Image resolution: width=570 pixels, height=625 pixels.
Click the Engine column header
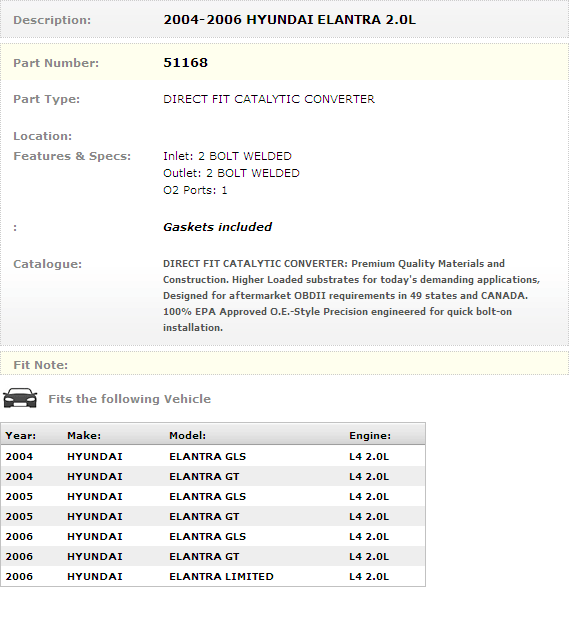(370, 435)
